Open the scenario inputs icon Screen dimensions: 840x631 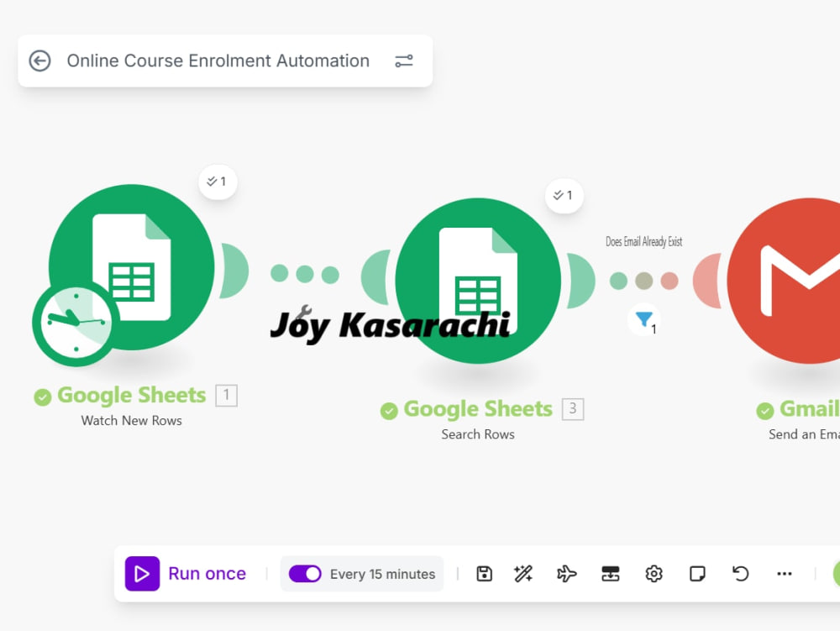(x=610, y=574)
